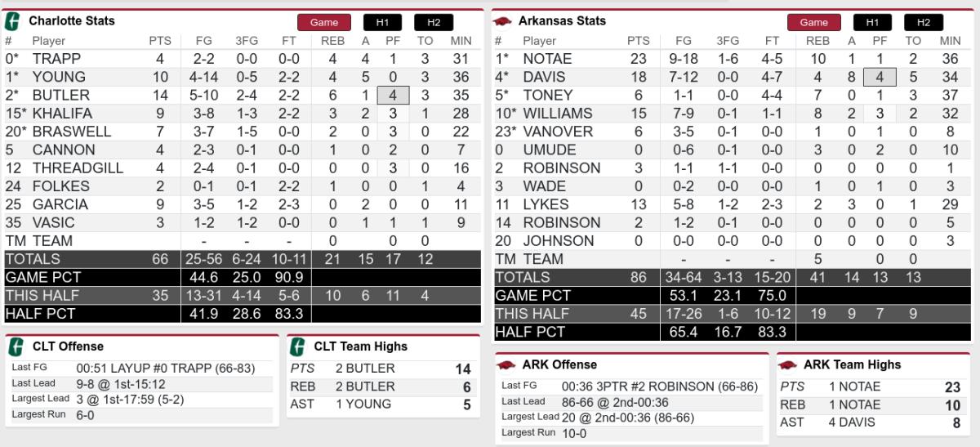Click the Arkansas Razorback logo in the stats header
The height and width of the screenshot is (447, 980).
(503, 21)
